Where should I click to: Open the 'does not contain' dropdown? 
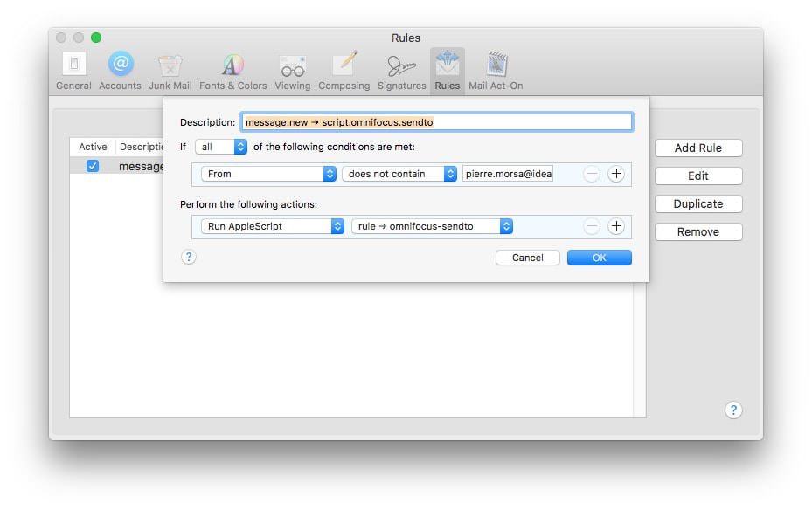click(x=399, y=174)
